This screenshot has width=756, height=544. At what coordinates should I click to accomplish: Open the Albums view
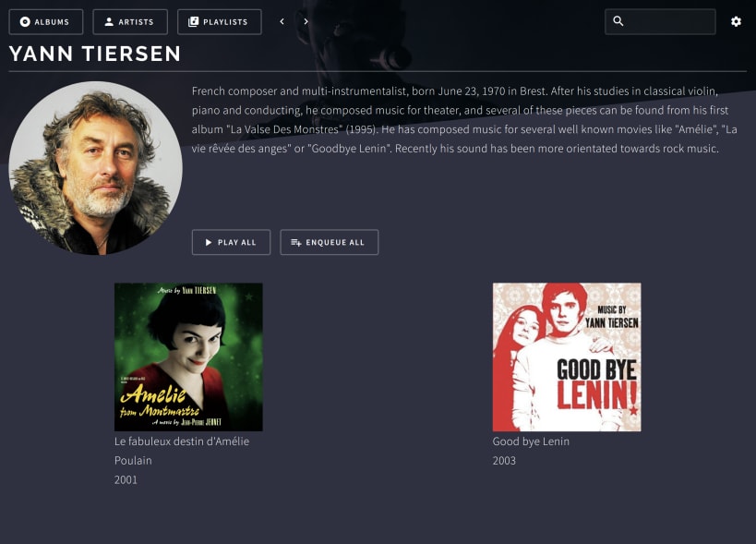pyautogui.click(x=46, y=21)
